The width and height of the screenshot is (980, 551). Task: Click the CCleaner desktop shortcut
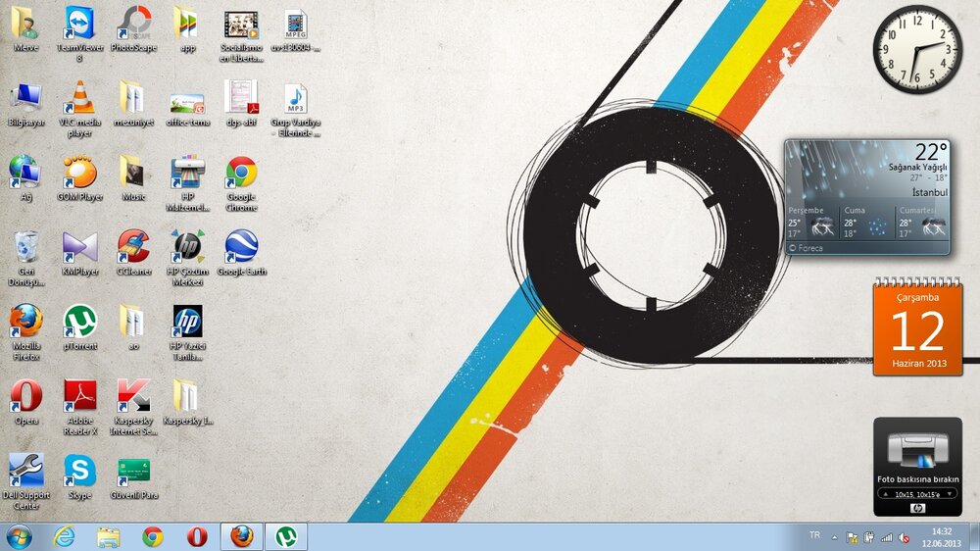pos(133,246)
